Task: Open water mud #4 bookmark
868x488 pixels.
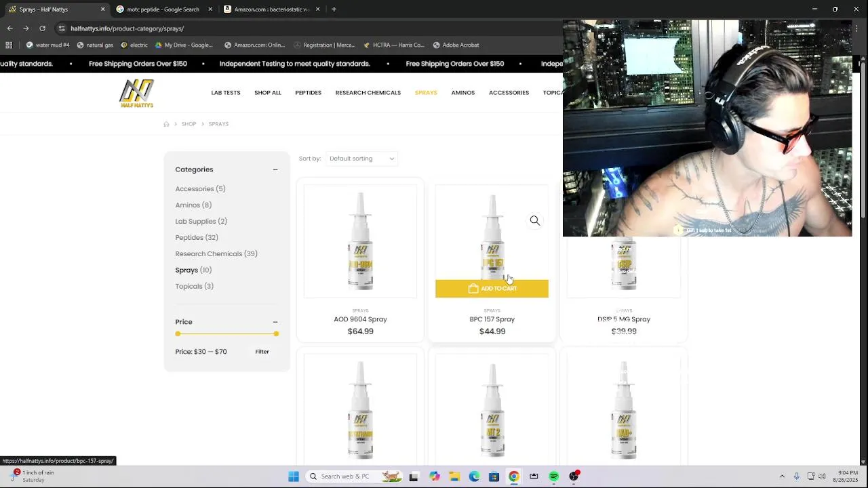Action: (x=47, y=45)
